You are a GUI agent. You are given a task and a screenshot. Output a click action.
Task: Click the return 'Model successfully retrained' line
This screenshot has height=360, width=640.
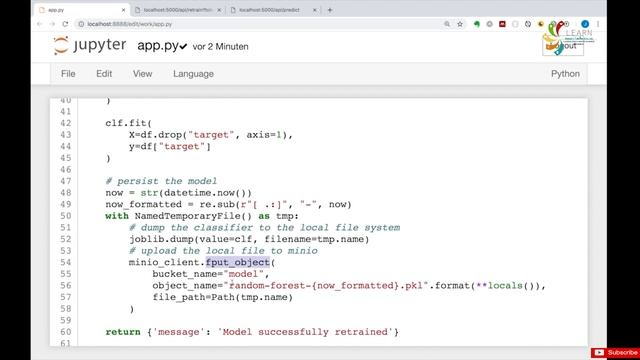point(252,332)
